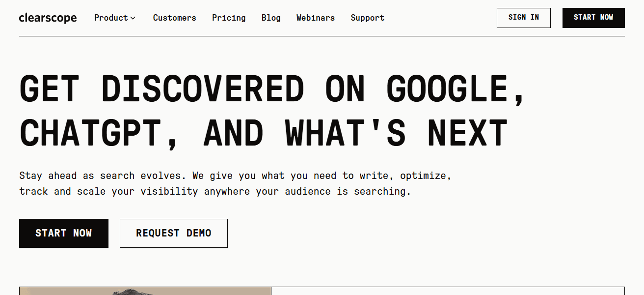Open the Customers page
Viewport: 644px width, 295px height.
tap(174, 18)
